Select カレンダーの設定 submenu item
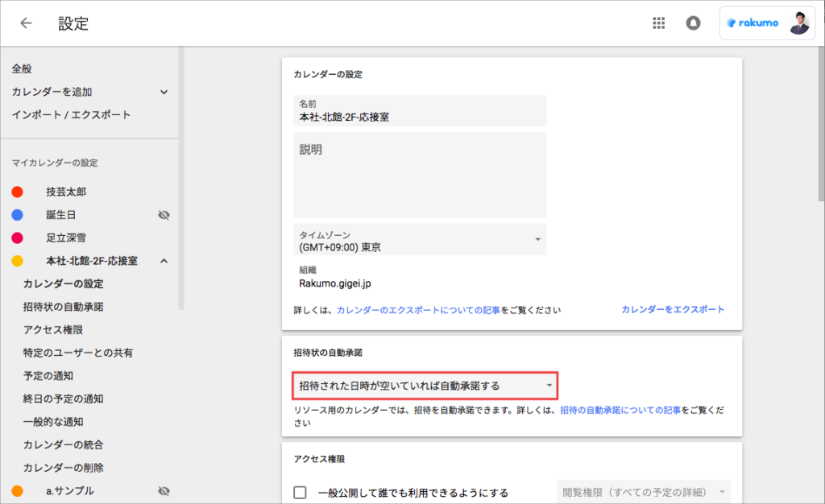This screenshot has height=504, width=825. click(x=63, y=283)
